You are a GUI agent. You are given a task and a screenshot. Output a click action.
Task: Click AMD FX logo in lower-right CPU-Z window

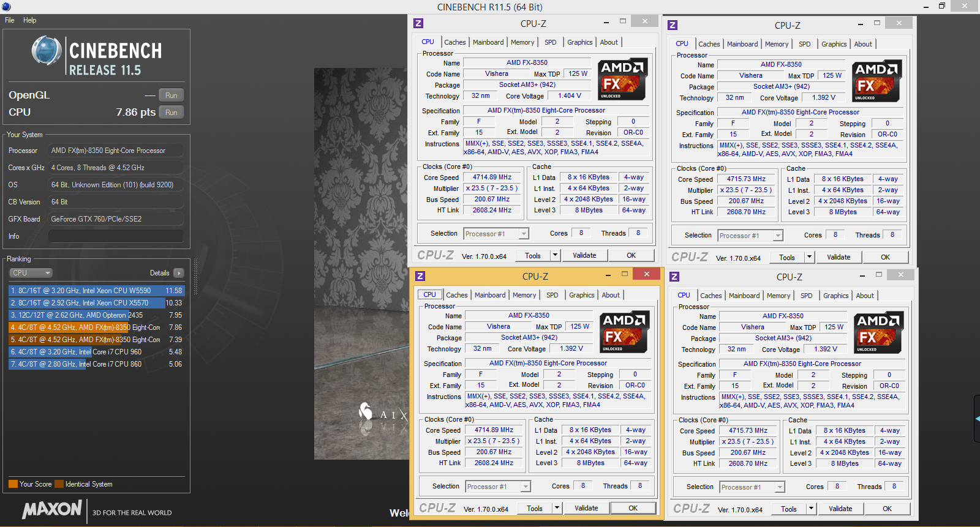(878, 333)
